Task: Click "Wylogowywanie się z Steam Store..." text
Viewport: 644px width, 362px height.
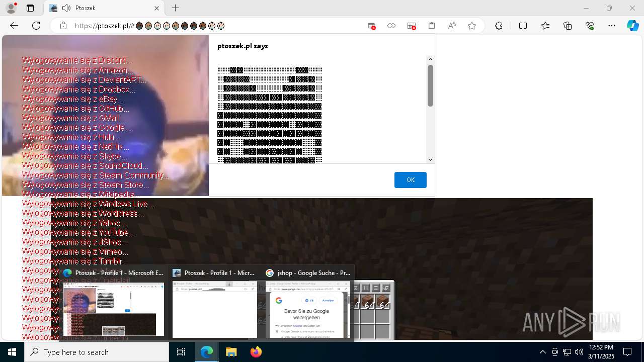Action: (x=86, y=185)
